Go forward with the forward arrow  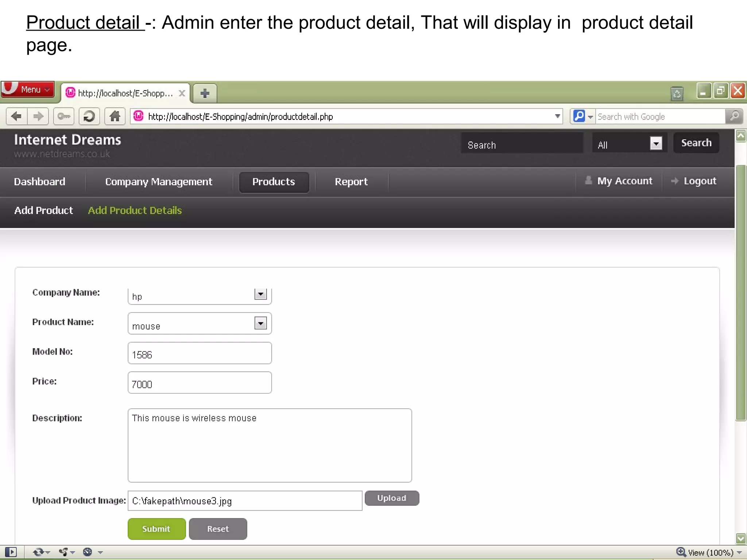click(38, 117)
